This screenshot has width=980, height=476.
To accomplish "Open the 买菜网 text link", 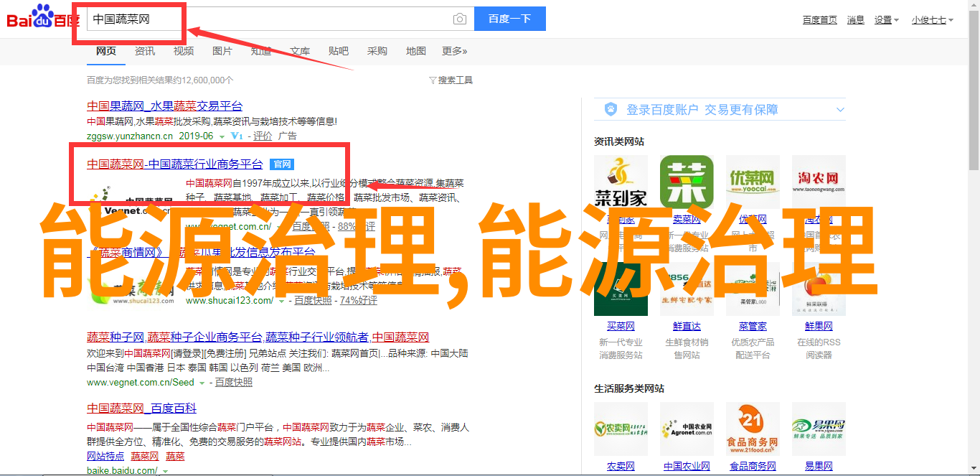I will coord(621,326).
